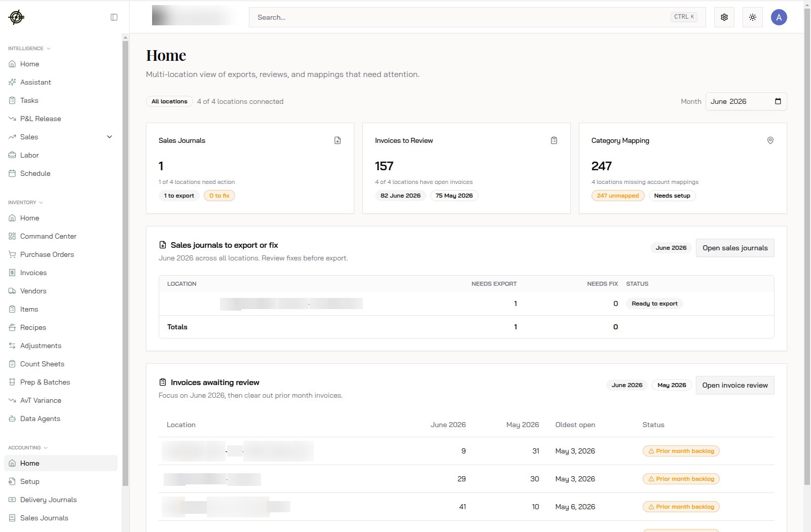Image resolution: width=811 pixels, height=532 pixels.
Task: Click the NEEDS EXPORT column header
Action: pos(494,284)
